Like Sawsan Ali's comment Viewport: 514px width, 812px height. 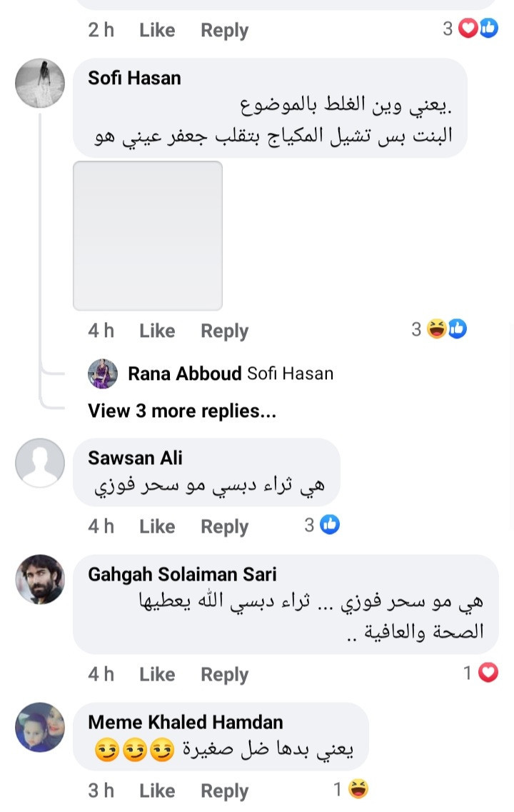coord(157,526)
